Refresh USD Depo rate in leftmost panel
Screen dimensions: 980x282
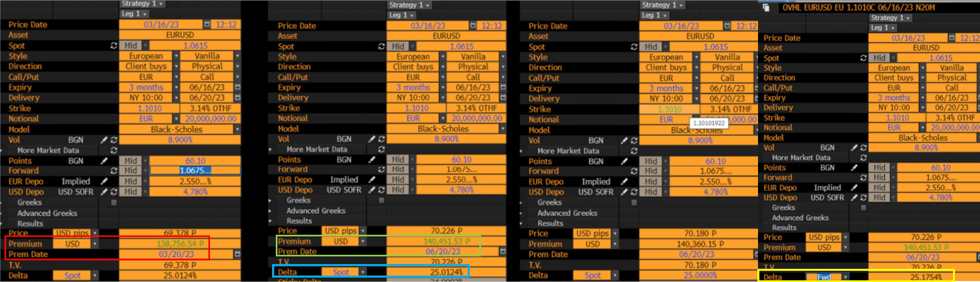[114, 192]
